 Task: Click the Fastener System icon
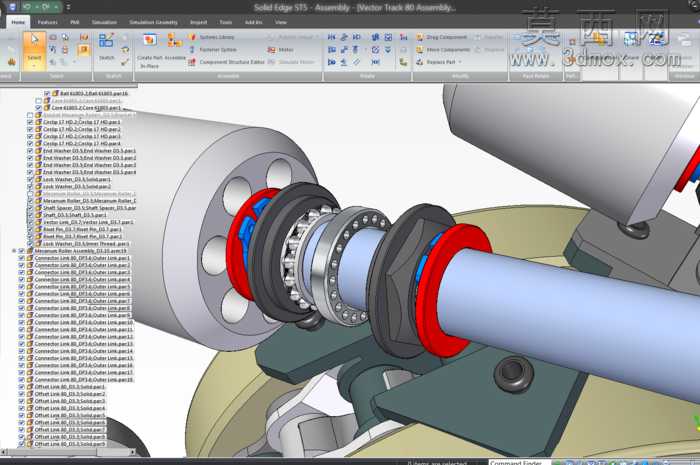click(x=192, y=50)
